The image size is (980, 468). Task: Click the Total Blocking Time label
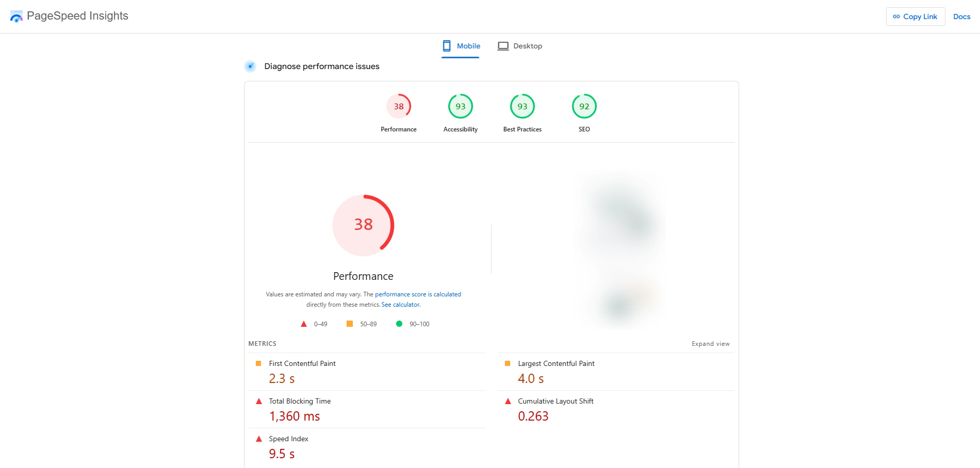coord(300,401)
